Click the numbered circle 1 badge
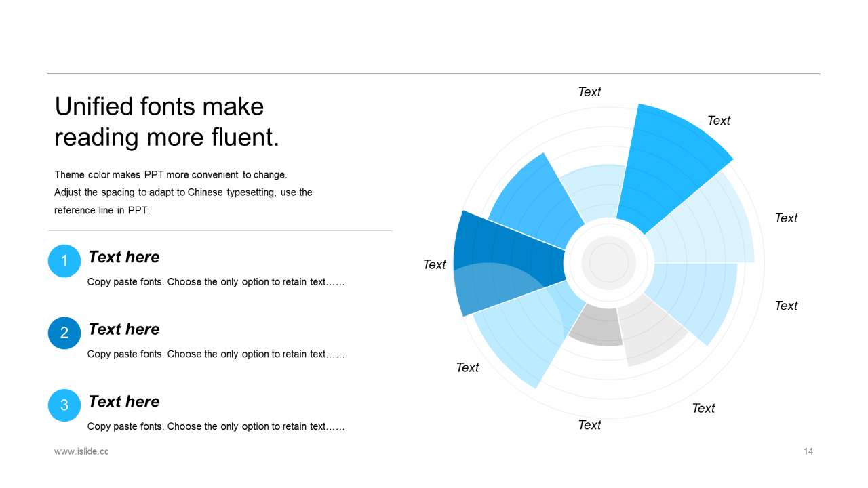 [x=64, y=261]
